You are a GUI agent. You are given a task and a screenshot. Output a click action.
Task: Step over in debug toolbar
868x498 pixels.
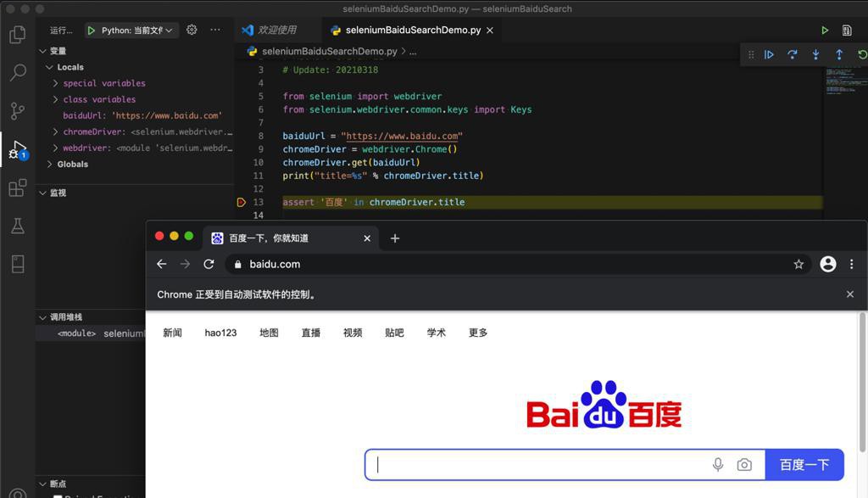pyautogui.click(x=793, y=54)
